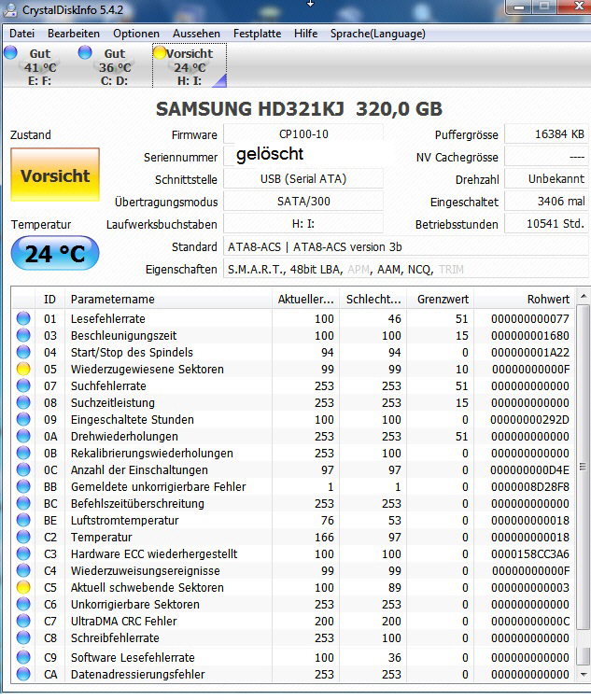This screenshot has height=700, width=591.
Task: Click the Betriebsstunden value 10541 Std.
Action: click(547, 223)
